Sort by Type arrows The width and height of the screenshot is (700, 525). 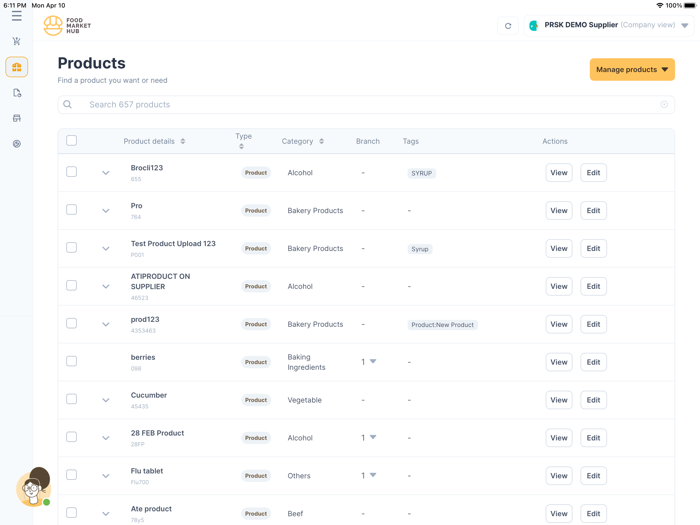click(242, 146)
